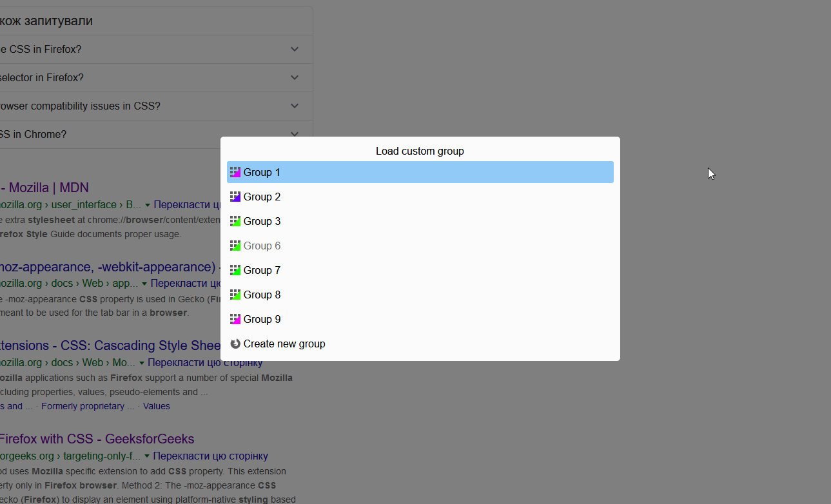Open the 'Mozilla | MDN' search result link
The height and width of the screenshot is (504, 831).
[x=44, y=187]
